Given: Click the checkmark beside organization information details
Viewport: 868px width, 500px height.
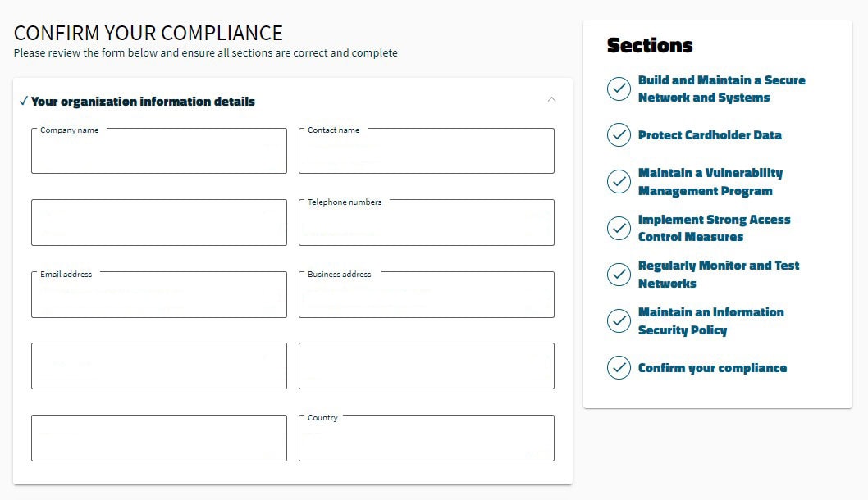Looking at the screenshot, I should (x=22, y=100).
